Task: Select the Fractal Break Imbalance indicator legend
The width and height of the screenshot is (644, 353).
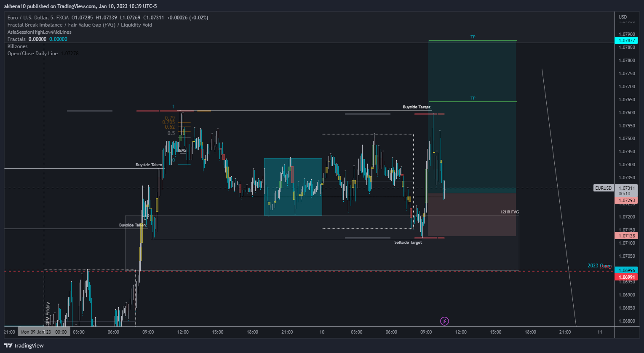Action: [80, 25]
